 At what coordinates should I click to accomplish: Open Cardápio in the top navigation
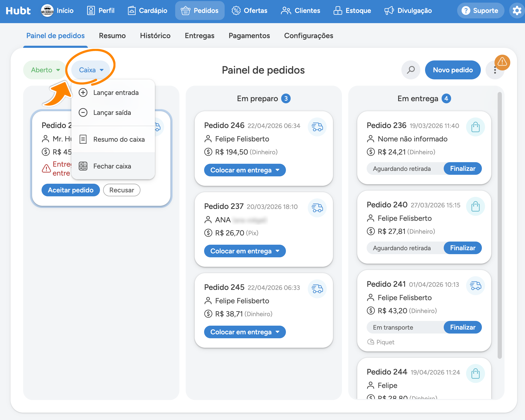point(148,11)
